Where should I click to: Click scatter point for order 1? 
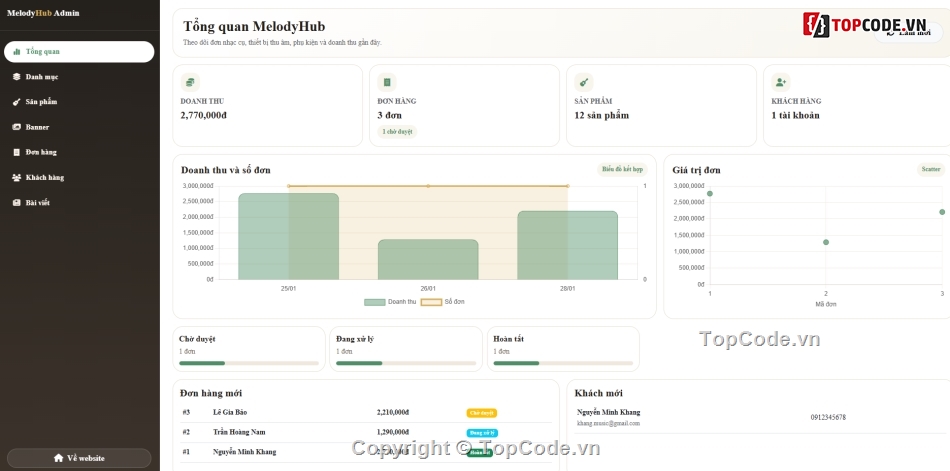710,194
